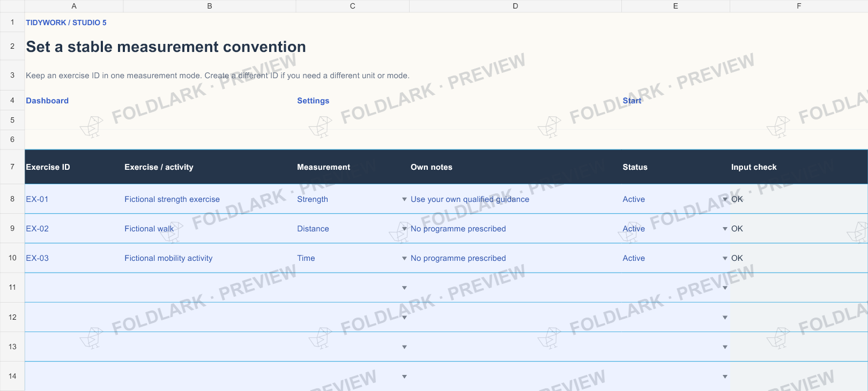Screen dimensions: 868x391
Task: Click the Input check header cell
Action: pyautogui.click(x=799, y=167)
